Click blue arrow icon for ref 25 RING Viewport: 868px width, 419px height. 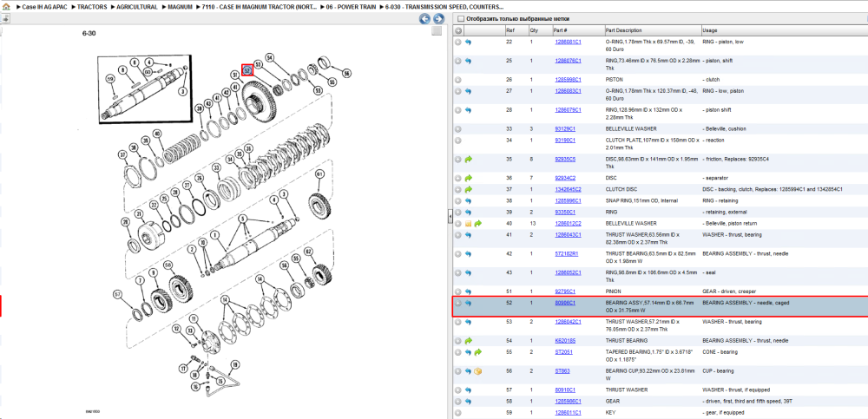(469, 61)
